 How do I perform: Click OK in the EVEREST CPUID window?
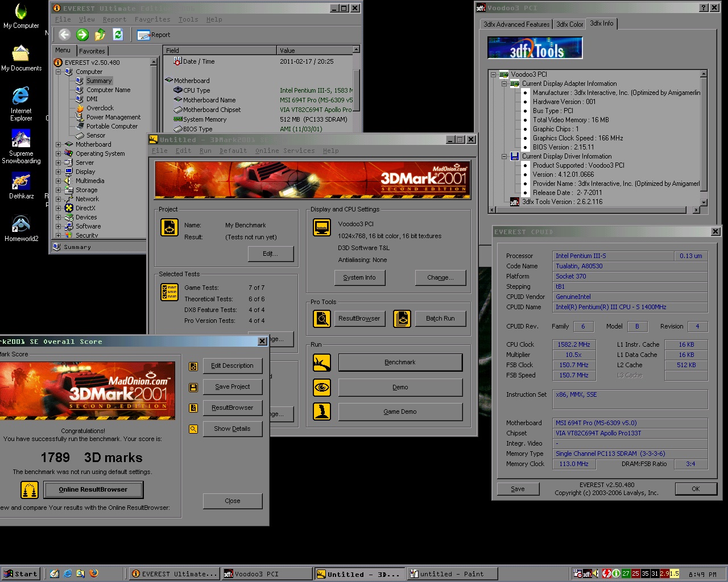point(696,489)
